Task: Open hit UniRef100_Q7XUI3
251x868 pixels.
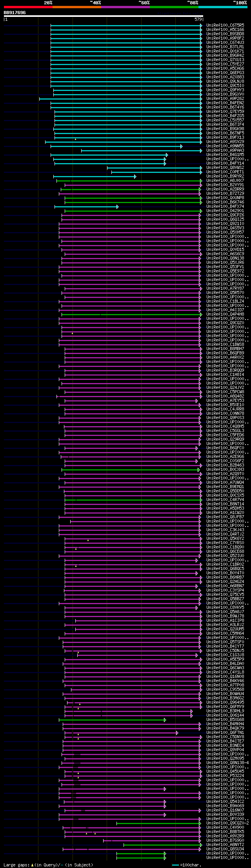Action: tap(225, 60)
